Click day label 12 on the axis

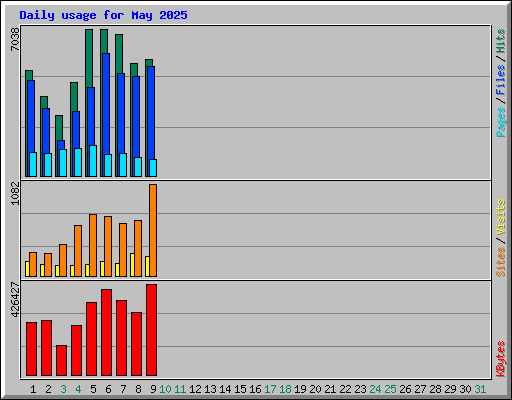click(x=195, y=389)
